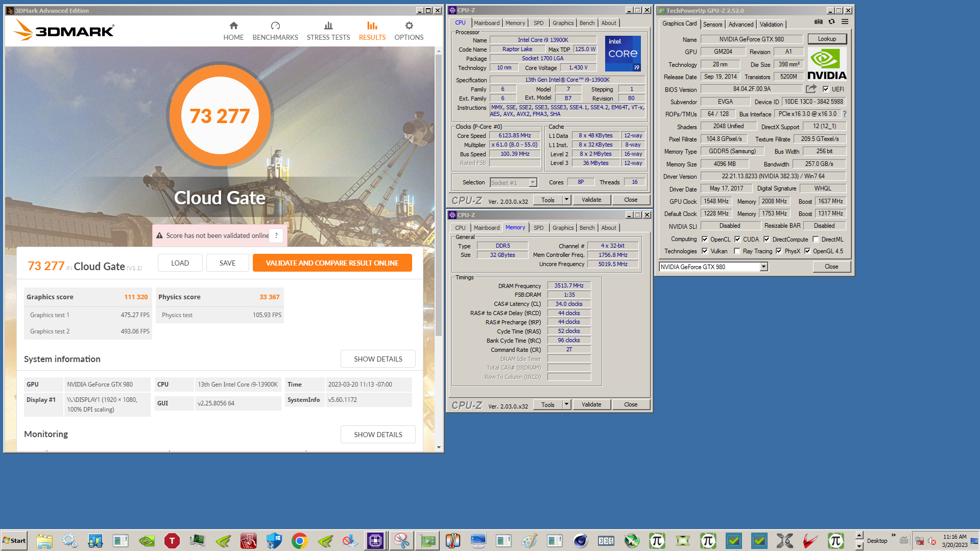Expand taskbar toolbar overflow chevron
The image size is (980, 551).
pyautogui.click(x=893, y=535)
